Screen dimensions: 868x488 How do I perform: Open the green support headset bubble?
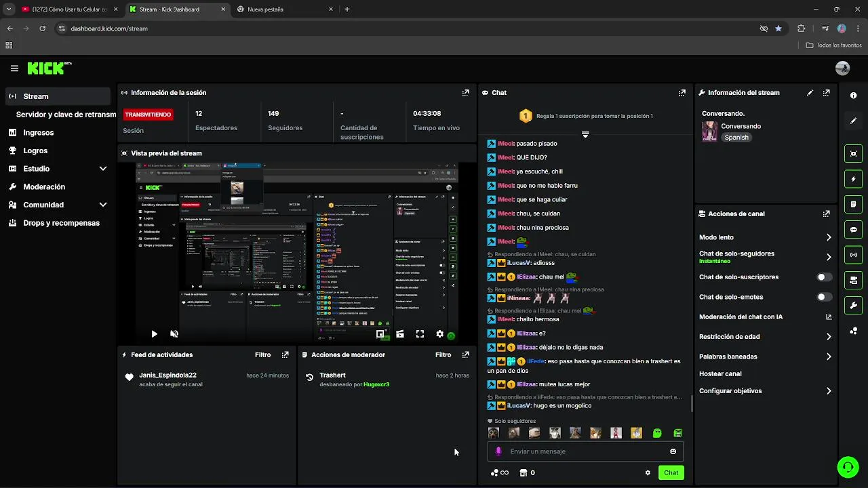coord(847,467)
